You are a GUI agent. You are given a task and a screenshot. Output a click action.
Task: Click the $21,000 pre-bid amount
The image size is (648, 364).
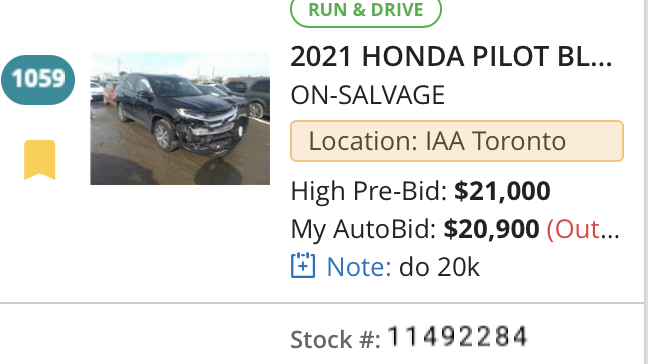pos(502,191)
